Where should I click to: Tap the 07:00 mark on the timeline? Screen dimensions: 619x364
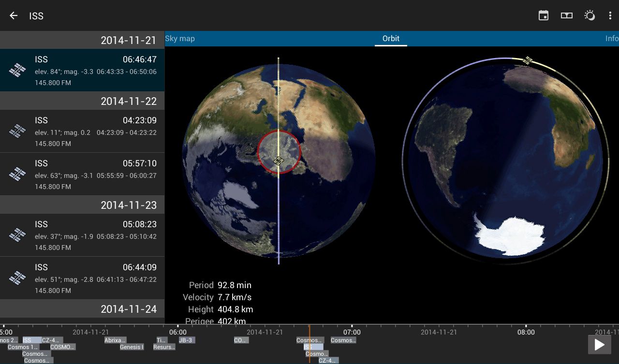[x=352, y=332]
